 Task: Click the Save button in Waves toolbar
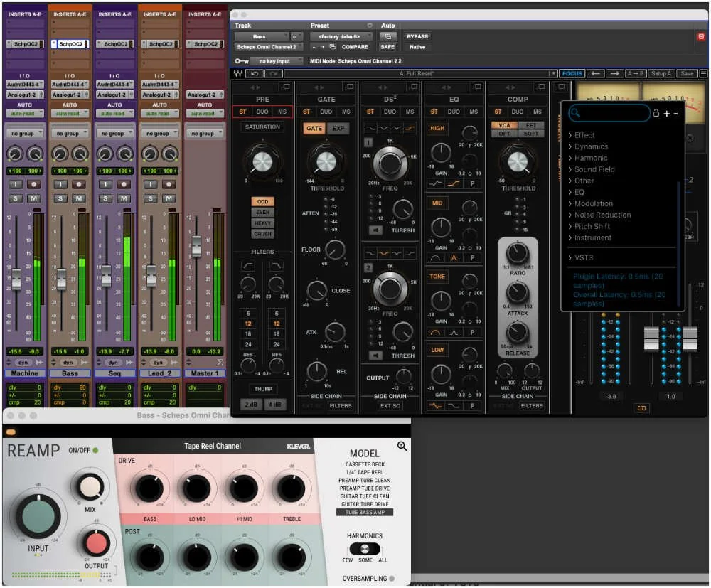click(x=687, y=73)
